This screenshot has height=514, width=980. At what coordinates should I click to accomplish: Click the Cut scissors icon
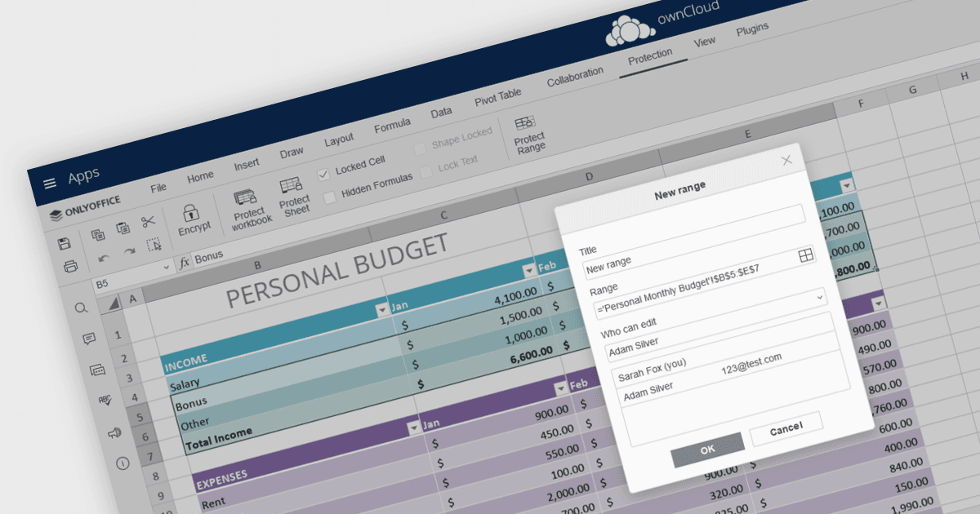coord(148,222)
